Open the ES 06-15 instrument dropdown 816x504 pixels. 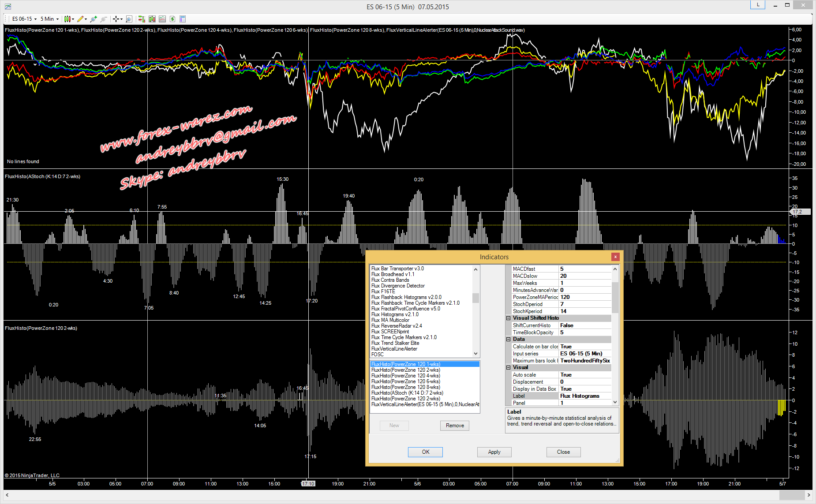(x=24, y=19)
